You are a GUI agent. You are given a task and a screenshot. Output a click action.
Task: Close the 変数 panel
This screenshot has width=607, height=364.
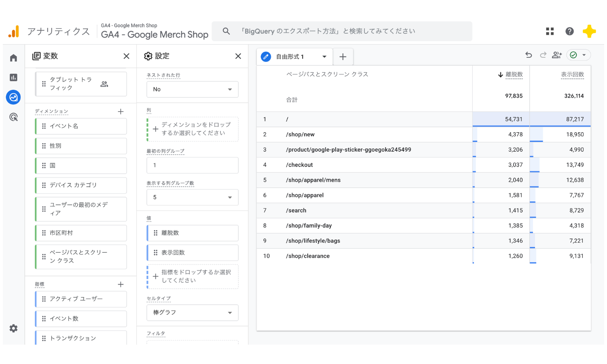pos(126,56)
